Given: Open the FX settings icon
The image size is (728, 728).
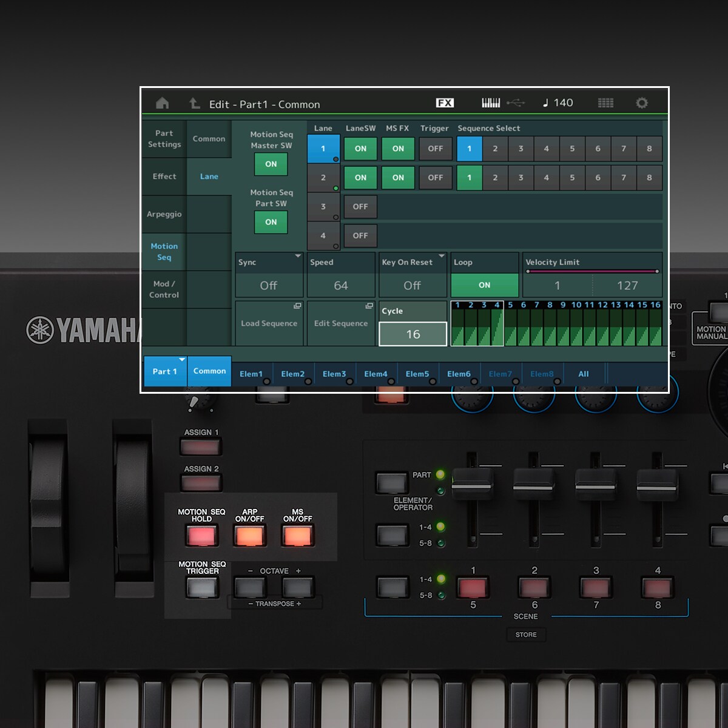Looking at the screenshot, I should click(445, 103).
